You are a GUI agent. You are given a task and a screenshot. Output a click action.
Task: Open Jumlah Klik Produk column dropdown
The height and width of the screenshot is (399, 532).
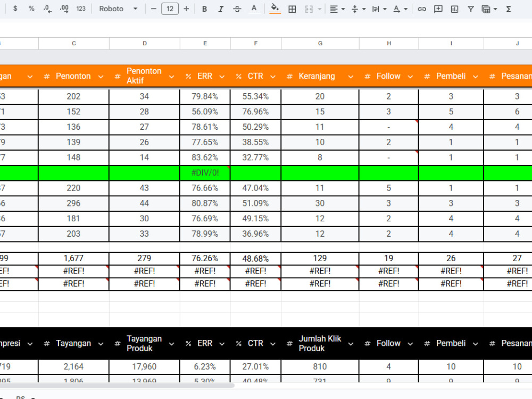(x=351, y=344)
